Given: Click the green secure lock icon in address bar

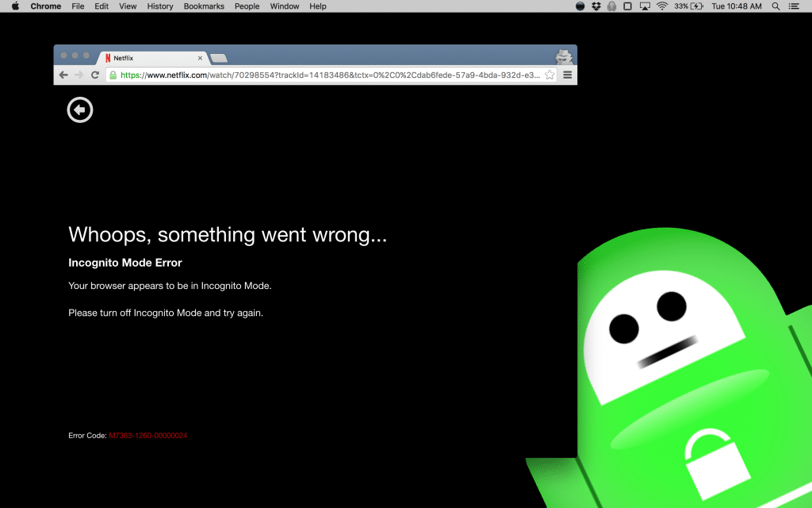Looking at the screenshot, I should [113, 75].
